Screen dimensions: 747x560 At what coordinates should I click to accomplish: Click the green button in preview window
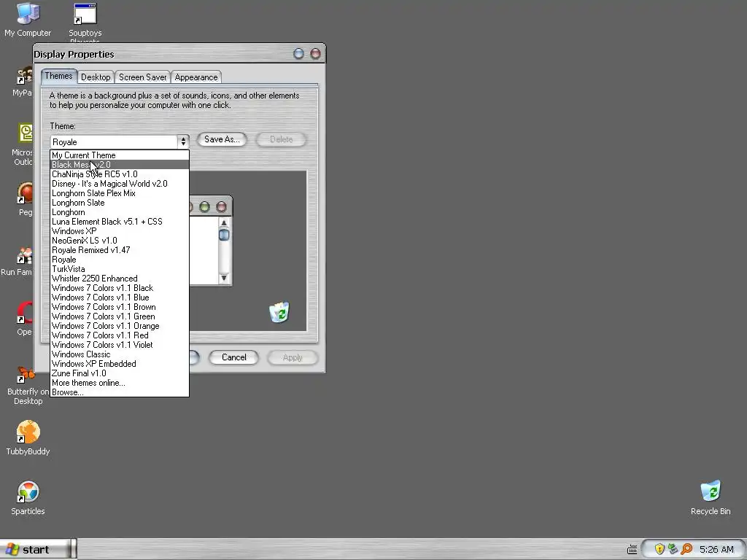[x=204, y=206]
